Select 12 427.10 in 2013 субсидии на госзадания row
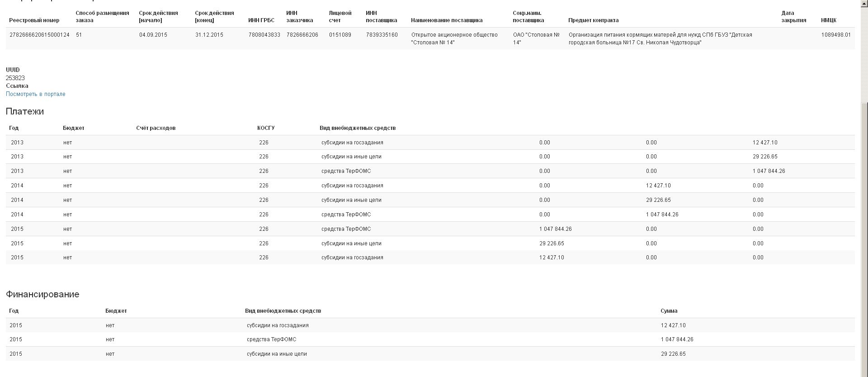868x377 pixels. (x=765, y=143)
